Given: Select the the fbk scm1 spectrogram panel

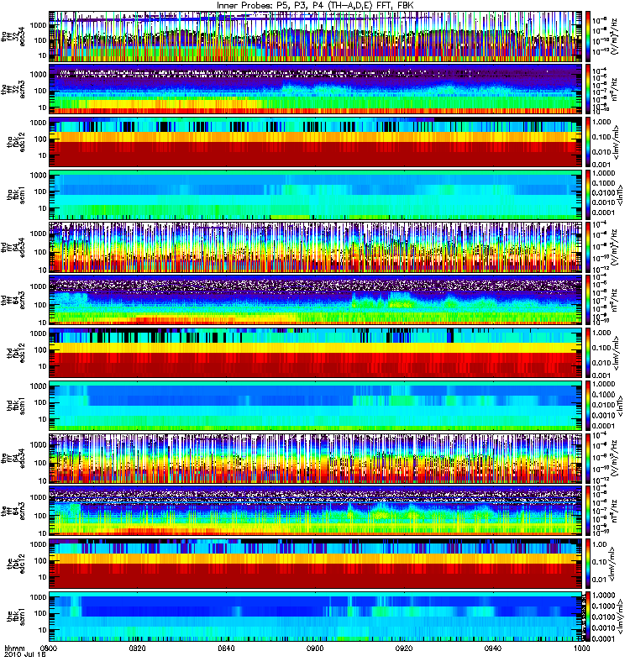Looking at the screenshot, I should [x=315, y=617].
